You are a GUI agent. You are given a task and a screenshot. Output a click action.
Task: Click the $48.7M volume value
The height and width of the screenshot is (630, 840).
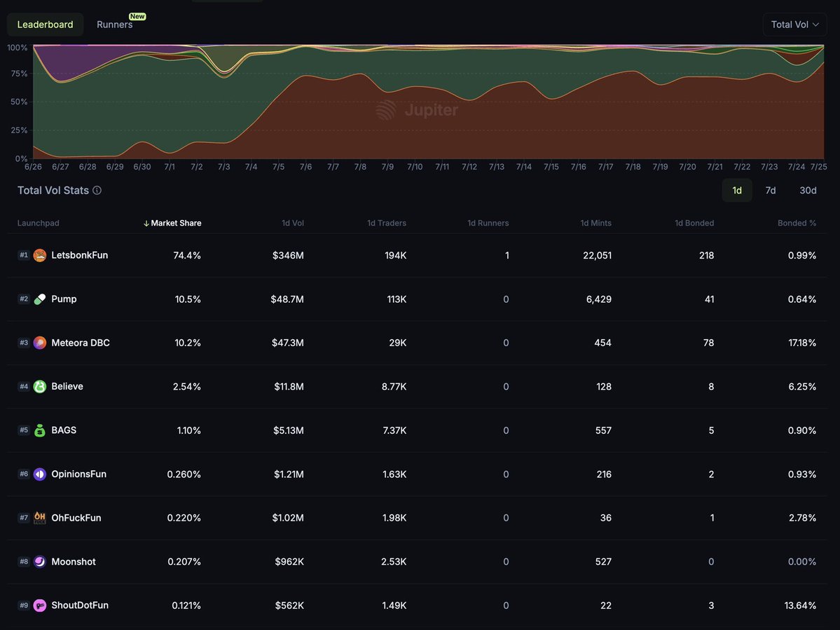(287, 299)
